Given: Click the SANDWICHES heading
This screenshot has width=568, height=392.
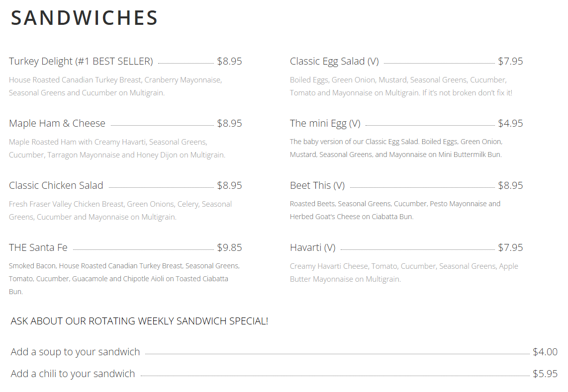Looking at the screenshot, I should tap(85, 18).
